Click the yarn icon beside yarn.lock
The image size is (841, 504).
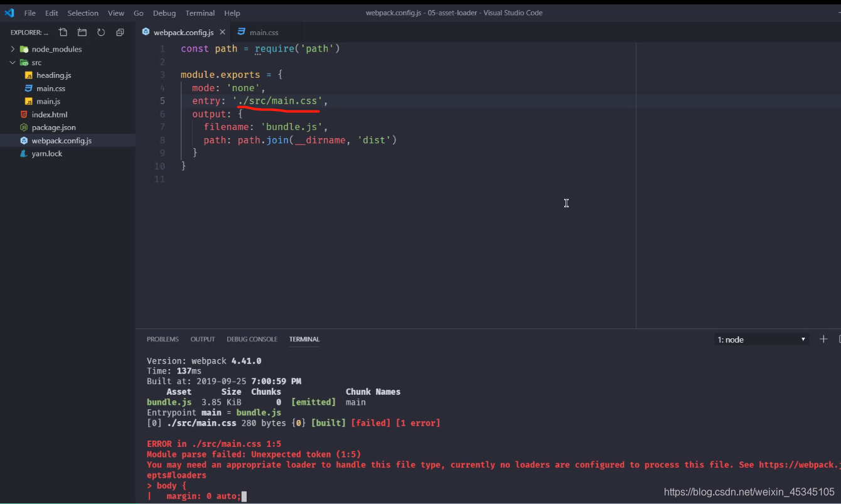coord(24,154)
